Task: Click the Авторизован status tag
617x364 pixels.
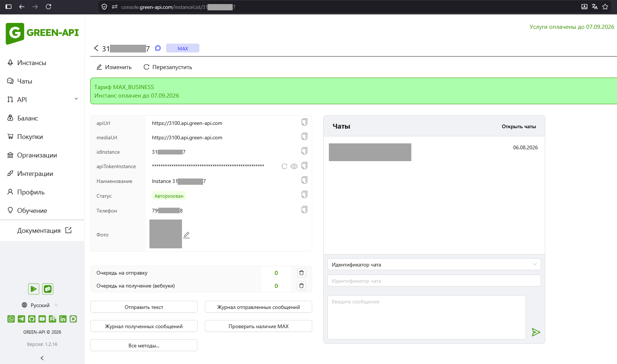Action: click(169, 196)
